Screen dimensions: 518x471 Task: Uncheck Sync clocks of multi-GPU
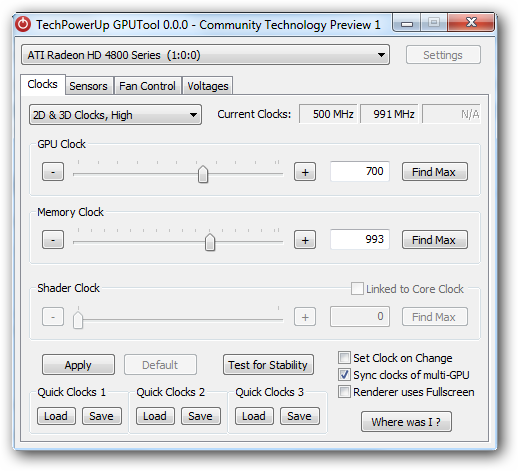tap(344, 375)
